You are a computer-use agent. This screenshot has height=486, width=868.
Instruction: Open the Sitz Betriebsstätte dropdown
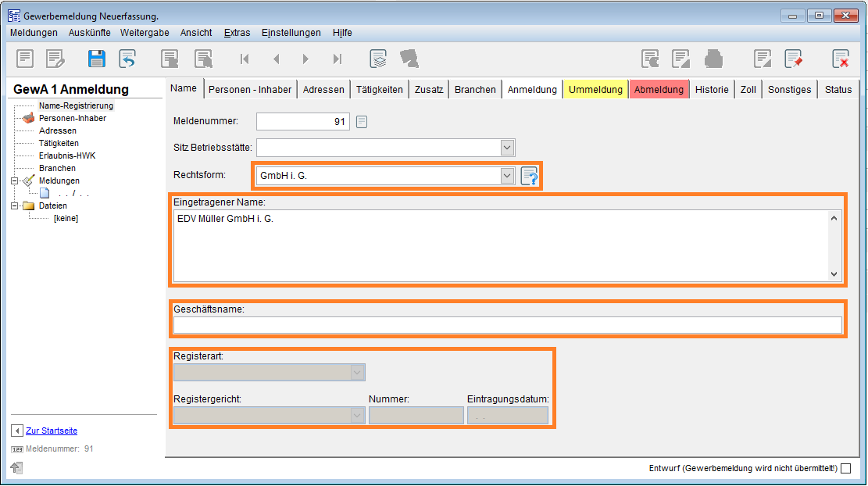(x=507, y=148)
